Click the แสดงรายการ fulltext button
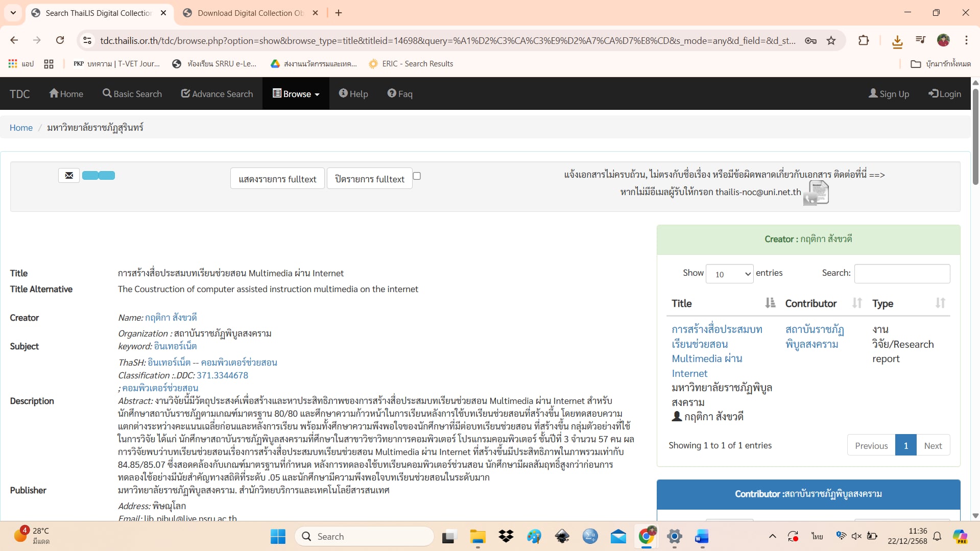Viewport: 980px width, 551px height. pos(277,178)
